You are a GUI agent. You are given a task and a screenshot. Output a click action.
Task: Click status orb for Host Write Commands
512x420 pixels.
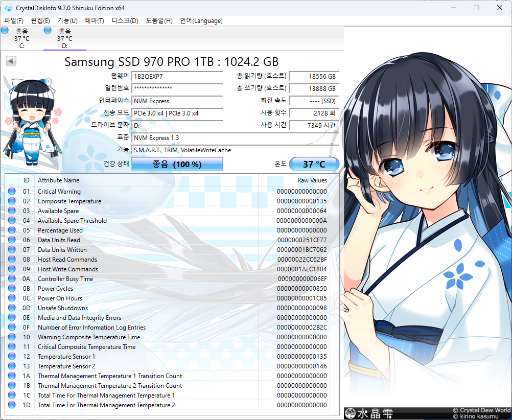pos(12,269)
